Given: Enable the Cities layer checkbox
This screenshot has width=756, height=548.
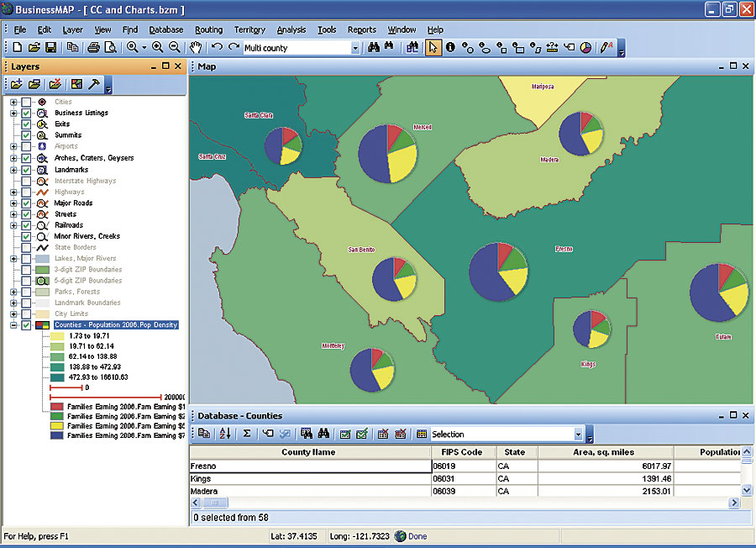Looking at the screenshot, I should (x=27, y=102).
